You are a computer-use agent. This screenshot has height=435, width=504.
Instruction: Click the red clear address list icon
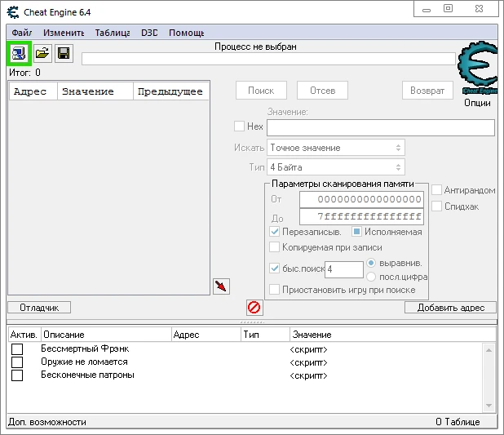tap(254, 307)
